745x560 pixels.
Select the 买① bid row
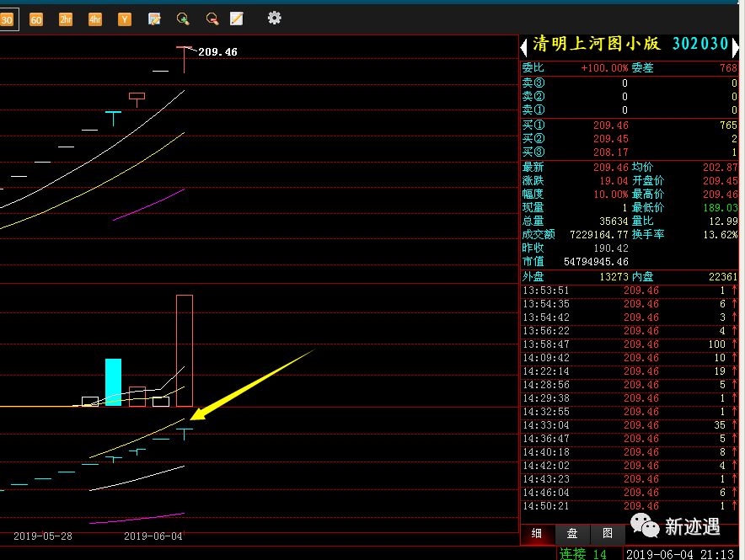630,125
